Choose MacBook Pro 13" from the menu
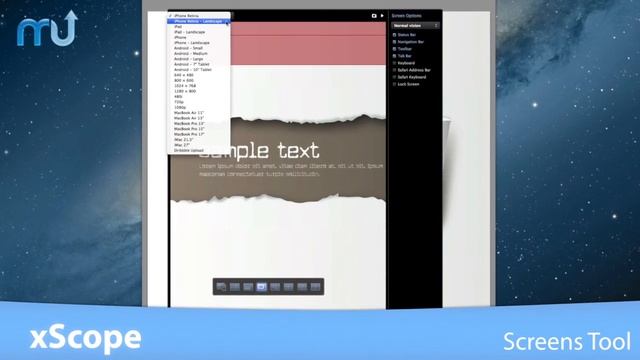 pos(199,123)
